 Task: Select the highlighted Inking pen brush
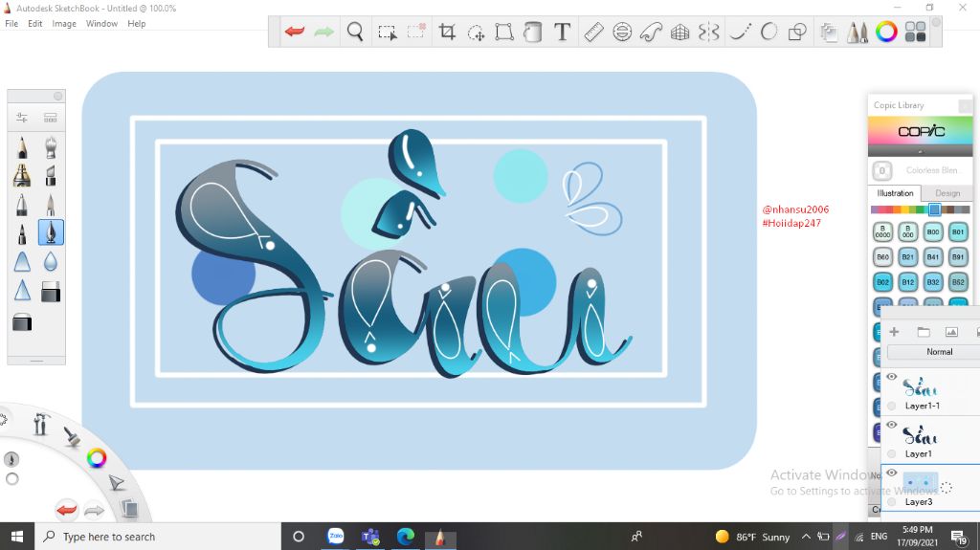click(51, 232)
